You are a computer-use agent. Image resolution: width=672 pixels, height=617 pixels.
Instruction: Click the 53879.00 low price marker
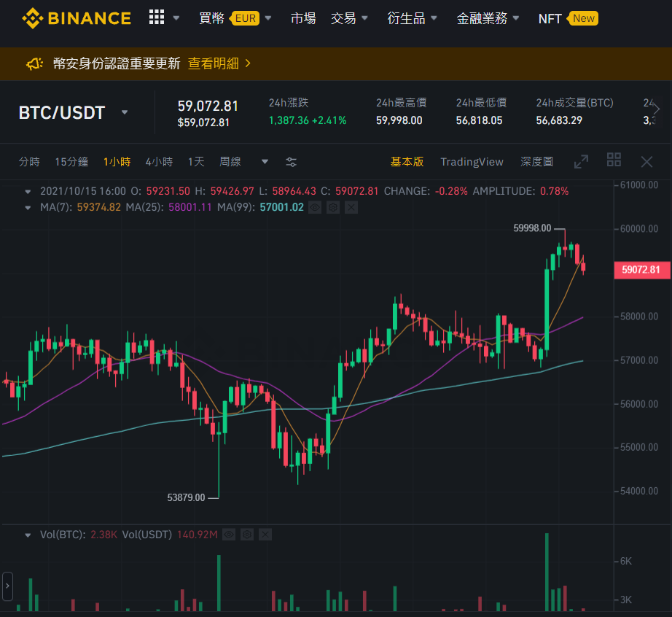(x=186, y=497)
